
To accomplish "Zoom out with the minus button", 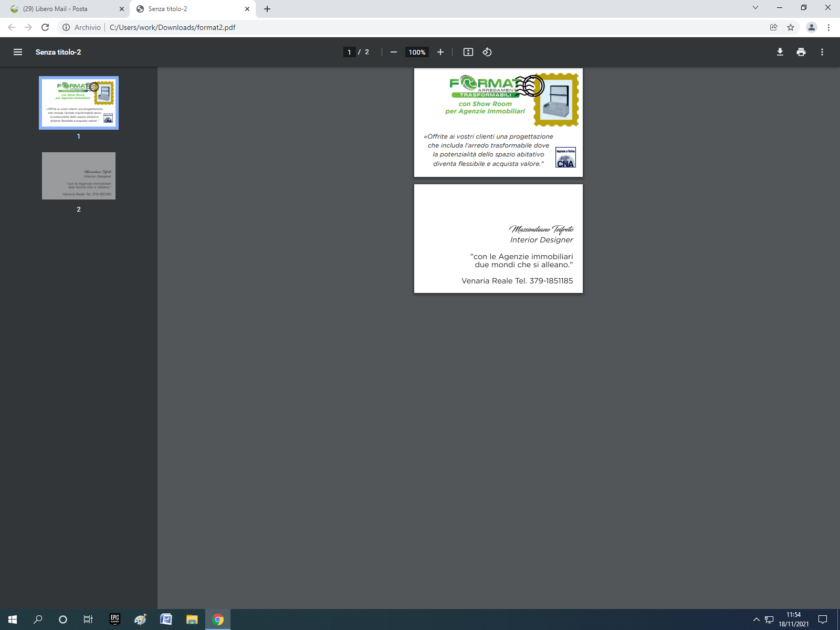I will (394, 52).
